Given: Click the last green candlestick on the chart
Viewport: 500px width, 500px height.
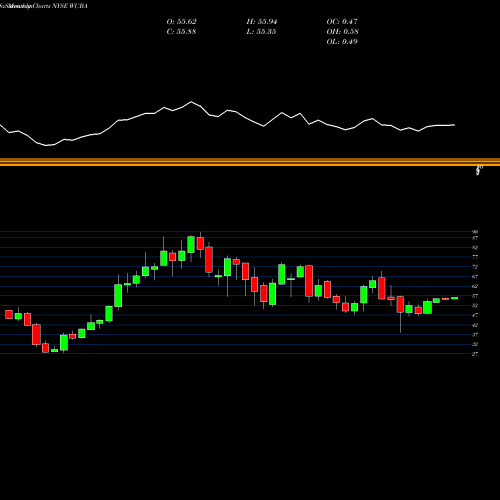Looking at the screenshot, I should 455,298.
